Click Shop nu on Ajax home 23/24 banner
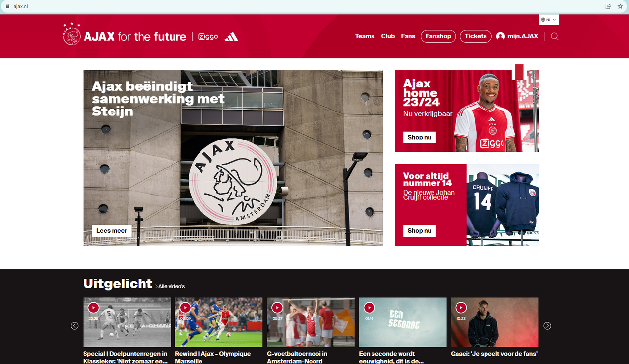The width and height of the screenshot is (629, 364). click(420, 137)
